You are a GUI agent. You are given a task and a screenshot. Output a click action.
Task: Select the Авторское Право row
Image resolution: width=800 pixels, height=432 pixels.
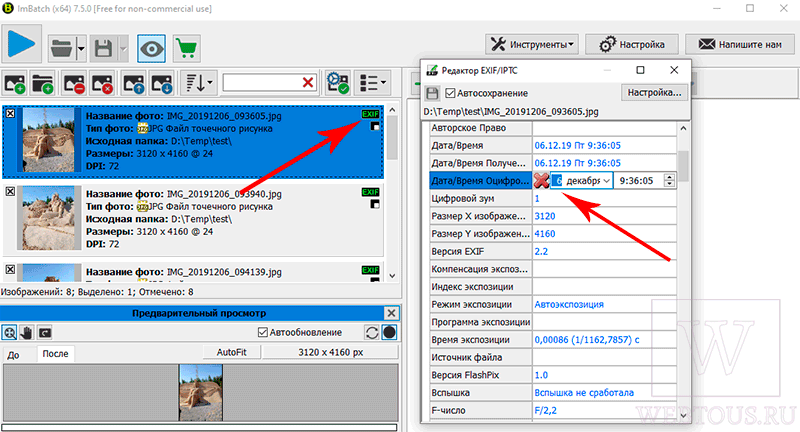click(553, 128)
